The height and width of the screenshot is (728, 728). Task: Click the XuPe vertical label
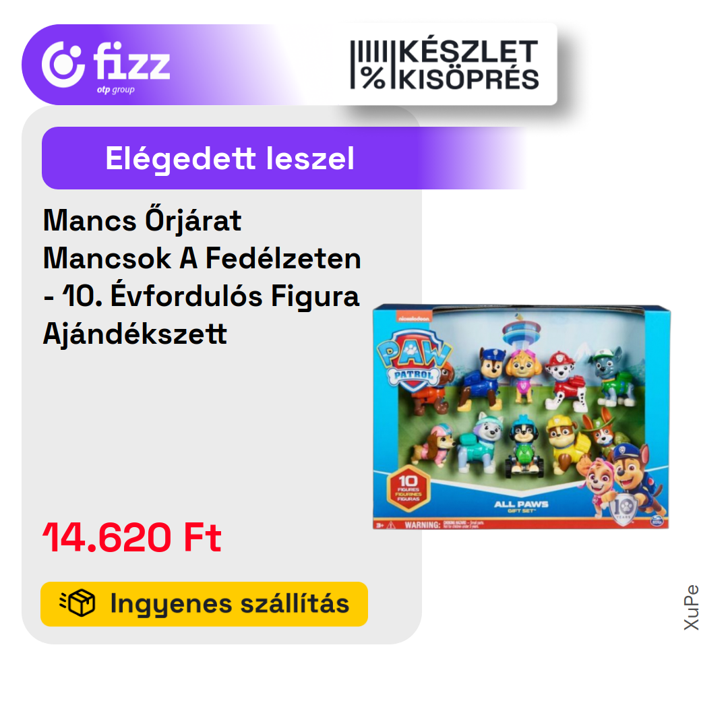click(692, 607)
